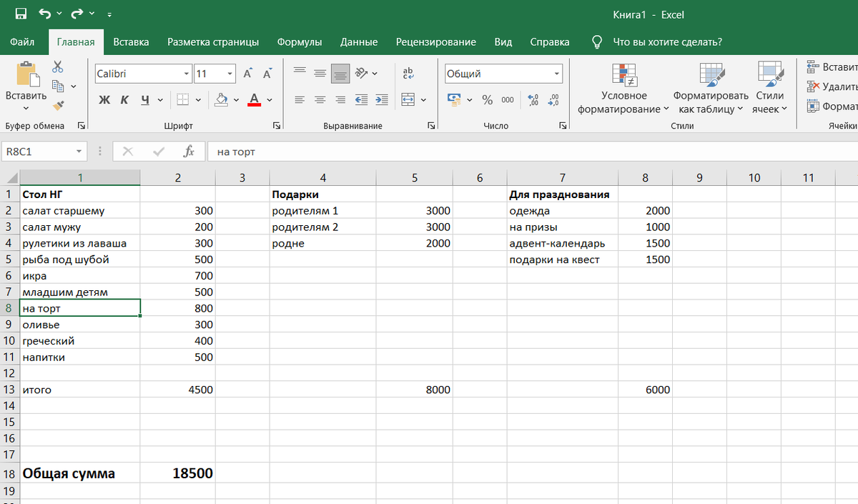Open the Calibri font name dropdown
This screenshot has width=858, height=504.
[187, 74]
